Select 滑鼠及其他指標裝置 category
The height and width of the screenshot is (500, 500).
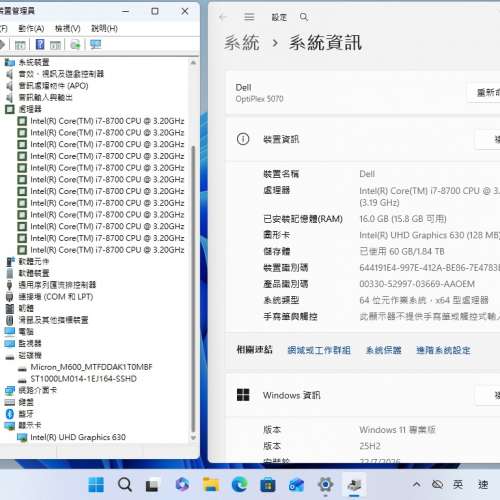click(53, 320)
